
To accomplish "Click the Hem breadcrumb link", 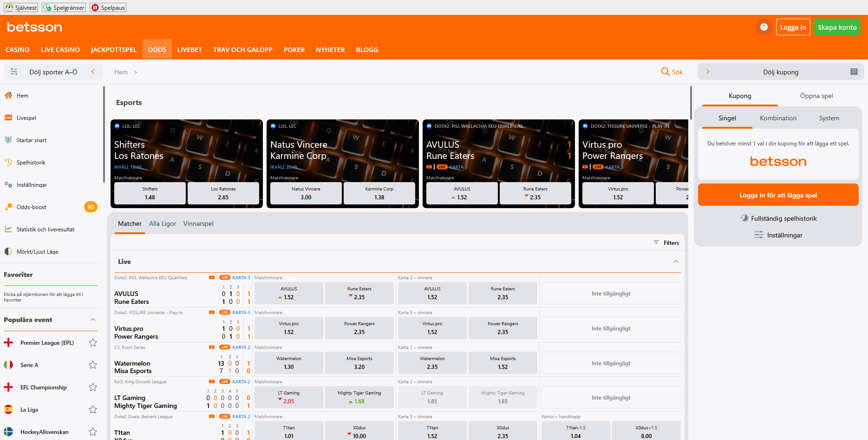I will click(x=121, y=72).
